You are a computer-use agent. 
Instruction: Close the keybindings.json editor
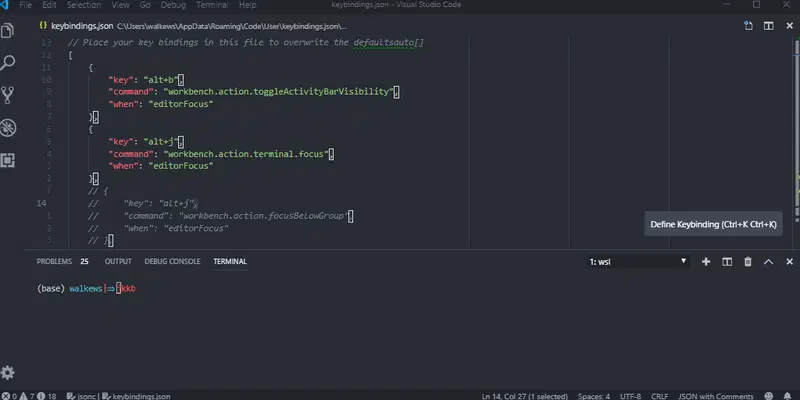pos(789,26)
